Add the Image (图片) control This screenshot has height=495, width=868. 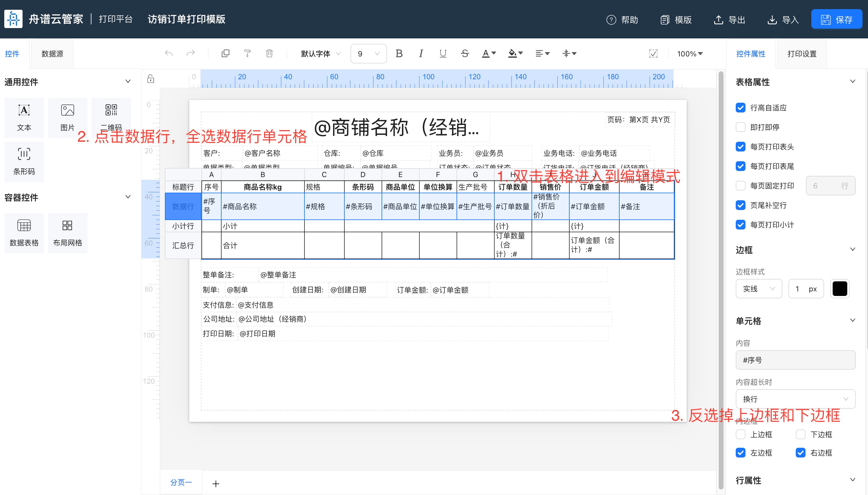[68, 118]
